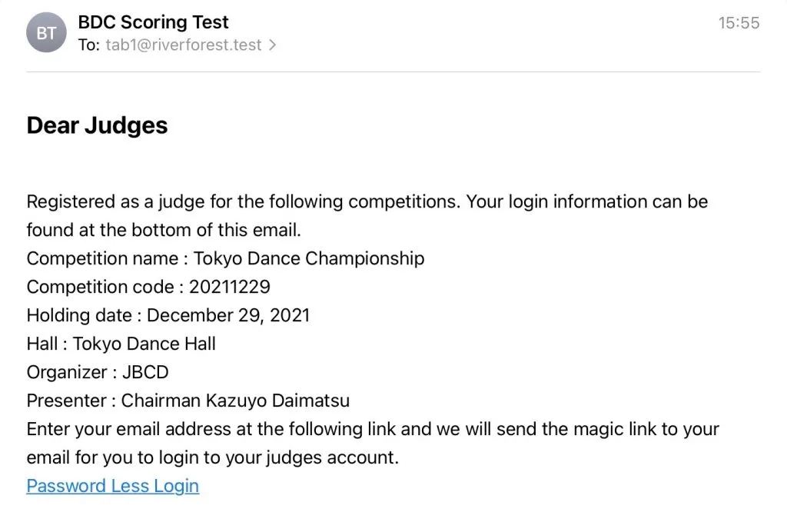
Task: Click the Tokyo Dance Championship name
Action: coord(309,258)
